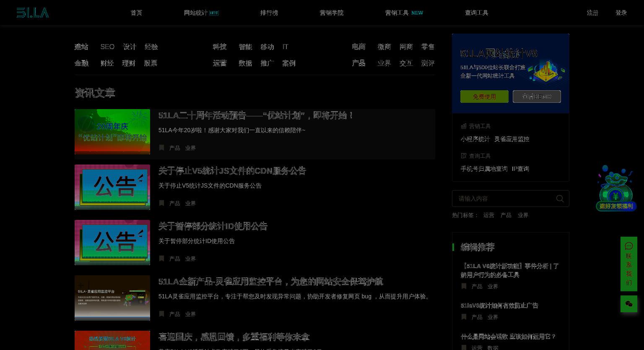The image size is (644, 350).
Task: Click the 查询工具 sidebar icon
Action: click(464, 156)
